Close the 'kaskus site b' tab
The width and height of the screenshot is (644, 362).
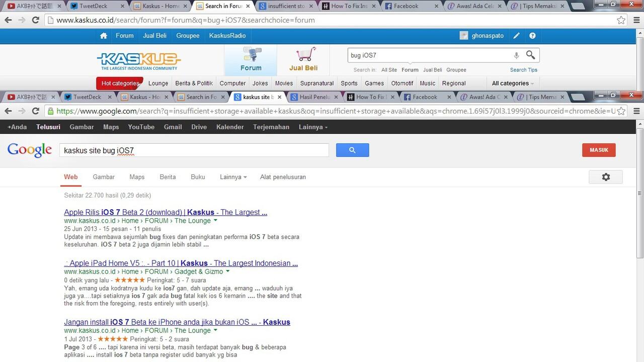click(280, 97)
